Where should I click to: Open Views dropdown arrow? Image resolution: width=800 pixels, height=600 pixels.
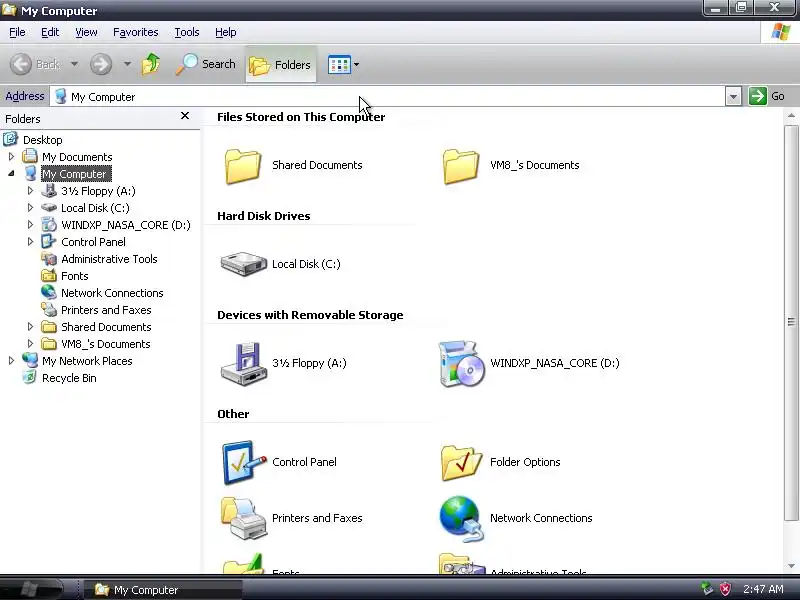point(357,65)
